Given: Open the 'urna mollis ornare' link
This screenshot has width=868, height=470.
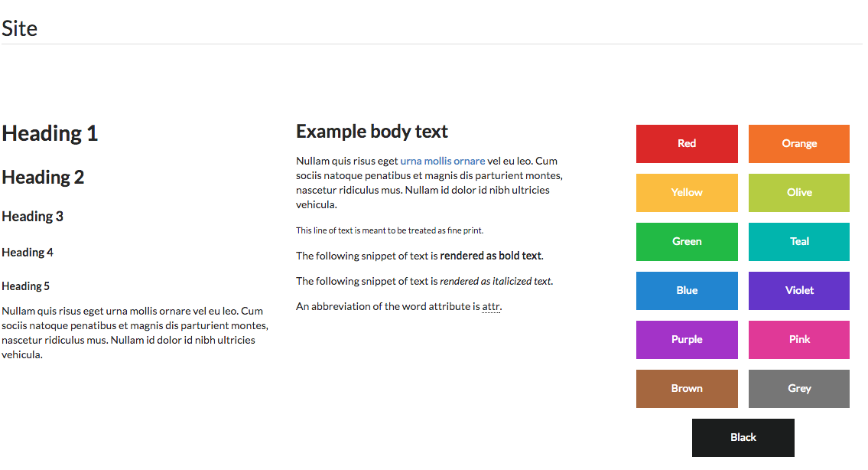Looking at the screenshot, I should coord(442,162).
